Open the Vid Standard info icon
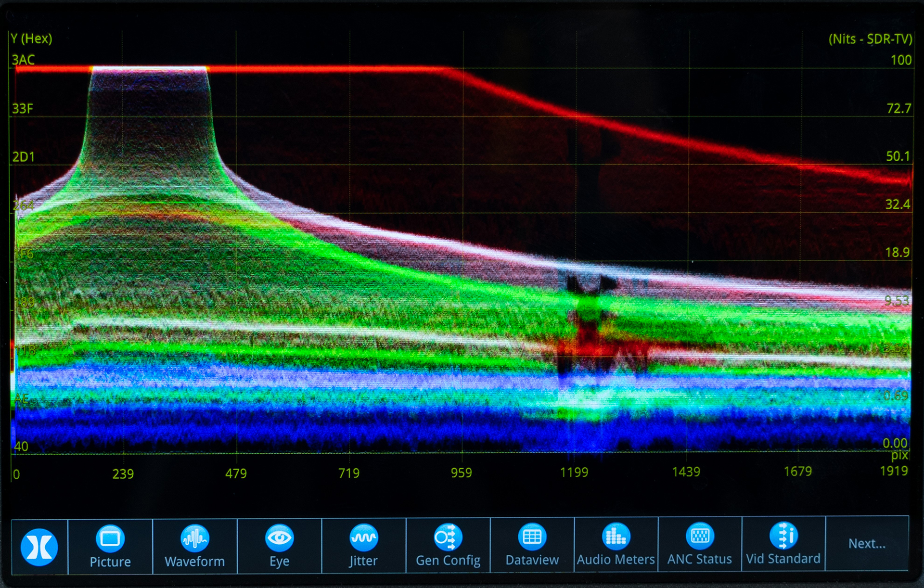 click(x=783, y=536)
